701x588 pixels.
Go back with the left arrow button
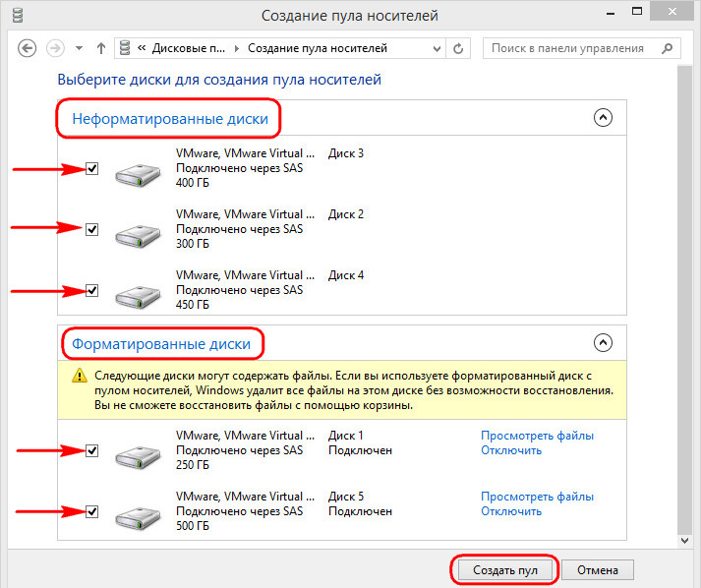coord(27,48)
